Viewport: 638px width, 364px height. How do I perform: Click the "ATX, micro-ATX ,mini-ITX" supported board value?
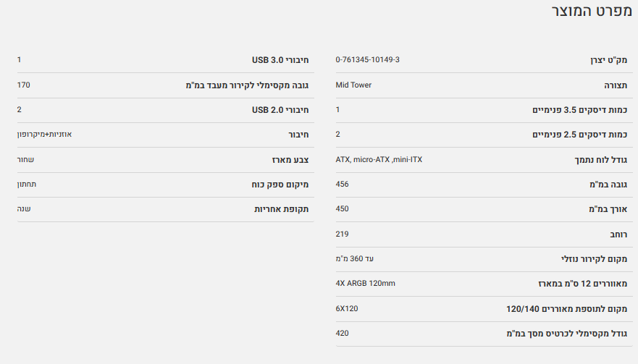[x=379, y=159]
